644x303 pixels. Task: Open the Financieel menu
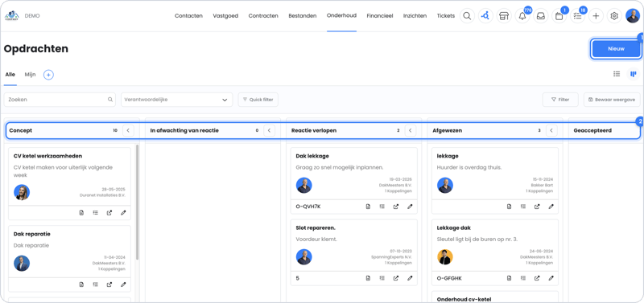click(380, 16)
